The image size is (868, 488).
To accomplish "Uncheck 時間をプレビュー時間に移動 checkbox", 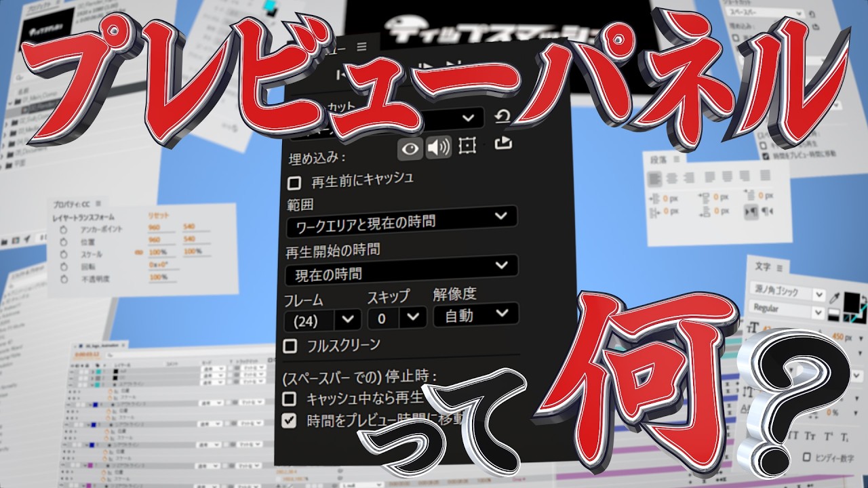I will tap(290, 421).
